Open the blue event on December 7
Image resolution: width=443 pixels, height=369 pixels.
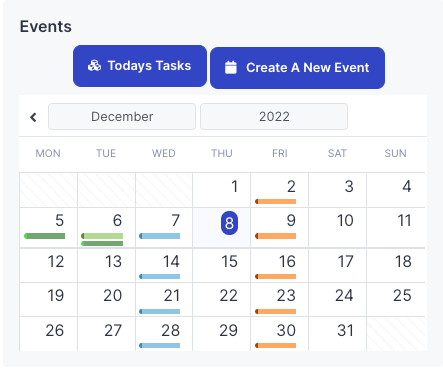[x=160, y=236]
